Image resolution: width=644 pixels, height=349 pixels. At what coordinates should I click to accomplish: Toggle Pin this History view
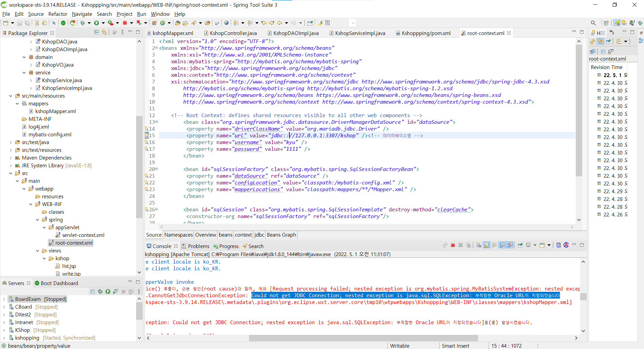pyautogui.click(x=608, y=41)
